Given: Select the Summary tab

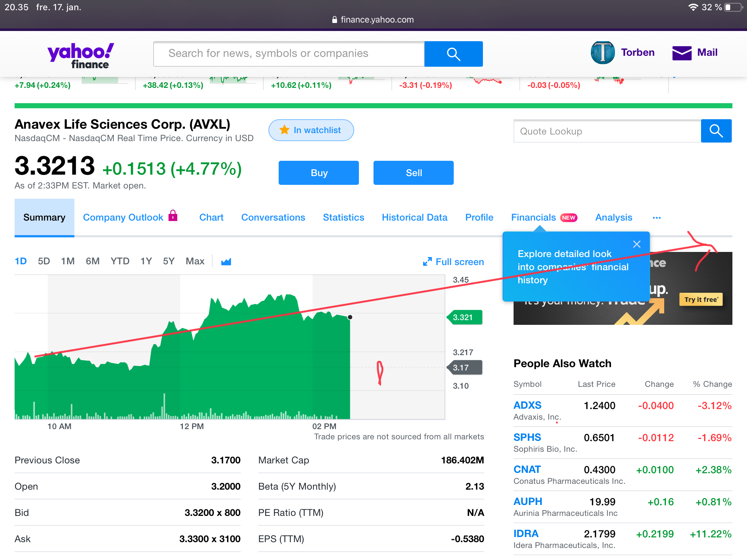Looking at the screenshot, I should pyautogui.click(x=44, y=218).
